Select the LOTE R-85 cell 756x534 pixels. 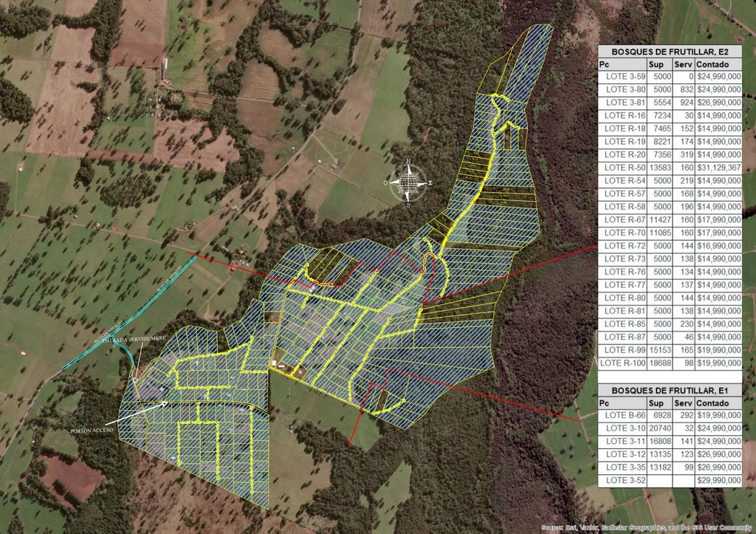[622, 324]
